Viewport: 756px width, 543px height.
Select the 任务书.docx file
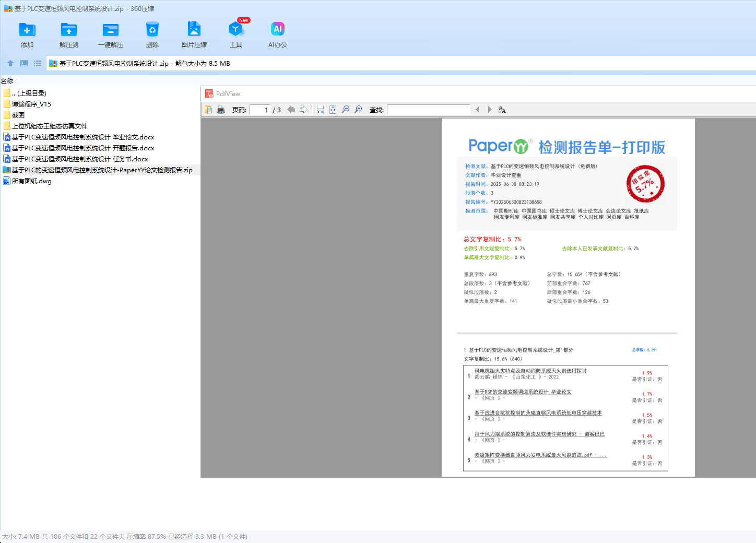(76, 159)
